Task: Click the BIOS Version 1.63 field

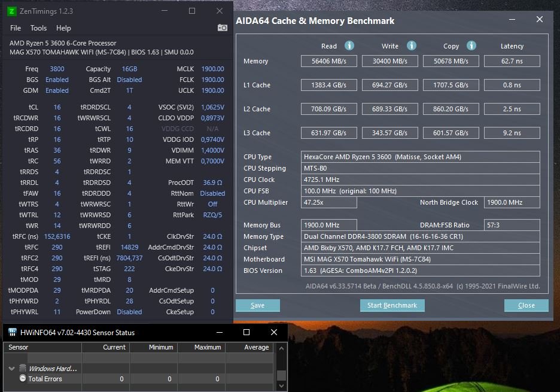Action: [x=421, y=271]
